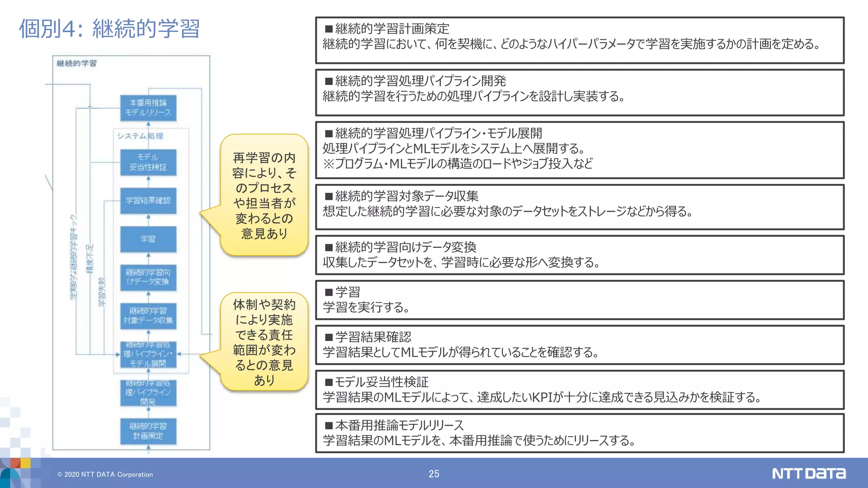Click heading ■継続的学習処理パイプライン開発
Viewport: 868px width, 488px height.
(415, 81)
